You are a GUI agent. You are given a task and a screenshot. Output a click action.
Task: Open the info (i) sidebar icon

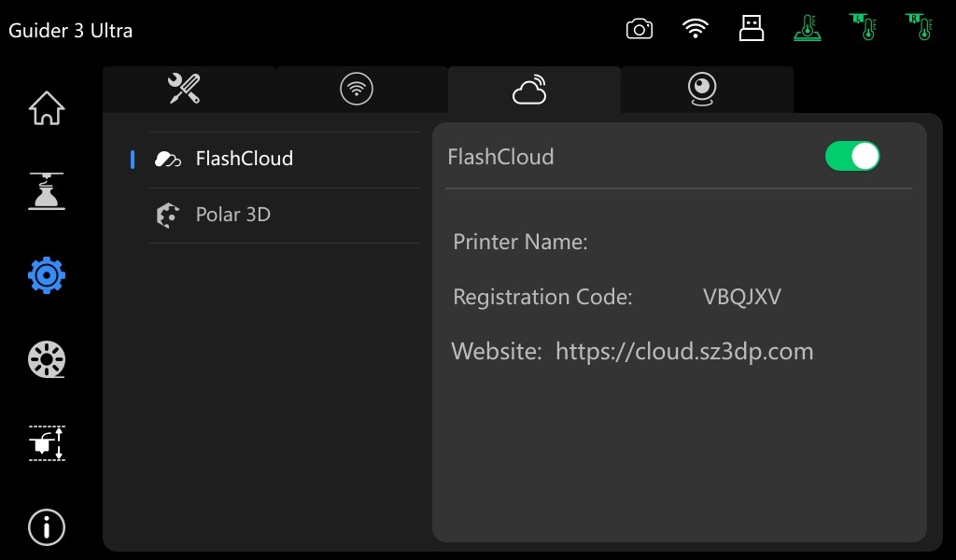tap(47, 527)
